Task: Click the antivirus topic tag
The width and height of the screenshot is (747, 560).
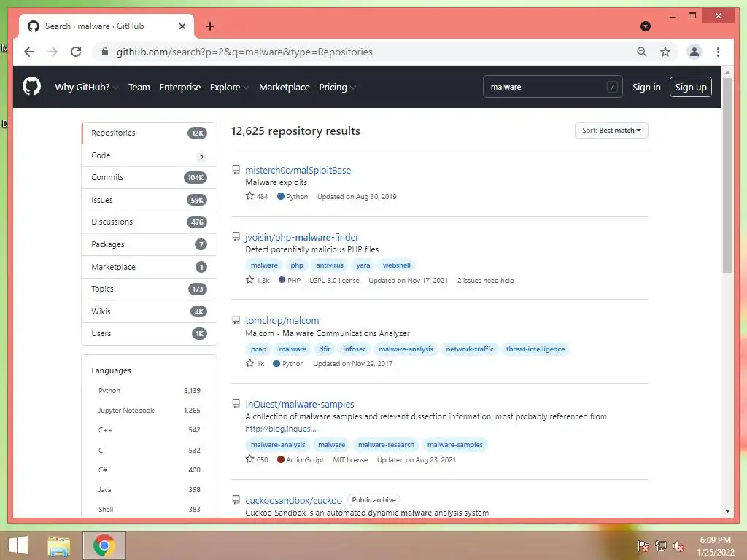Action: coord(330,265)
